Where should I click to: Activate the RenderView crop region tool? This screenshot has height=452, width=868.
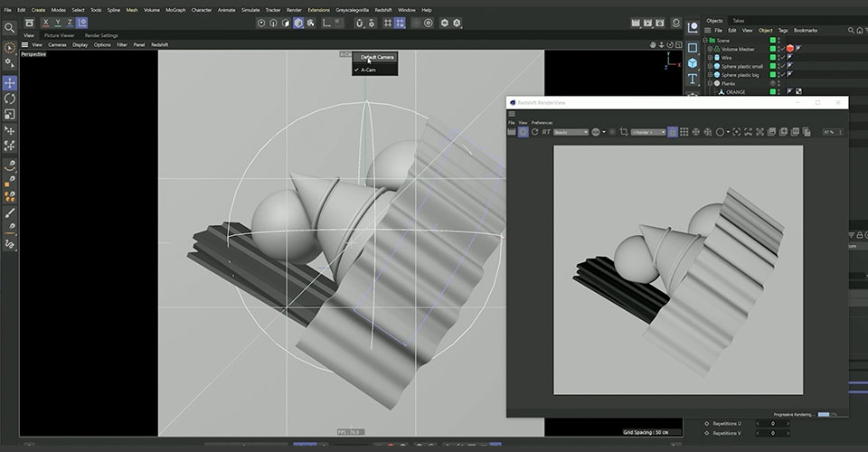[624, 132]
